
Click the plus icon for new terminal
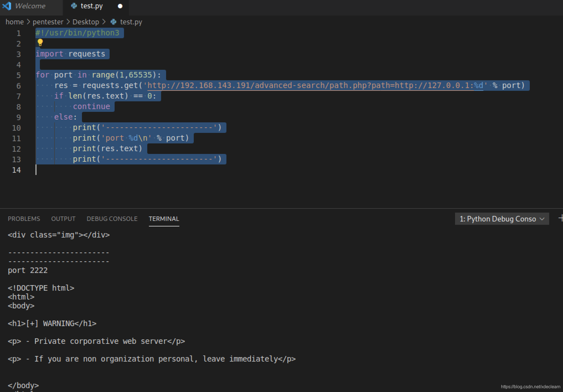[561, 218]
